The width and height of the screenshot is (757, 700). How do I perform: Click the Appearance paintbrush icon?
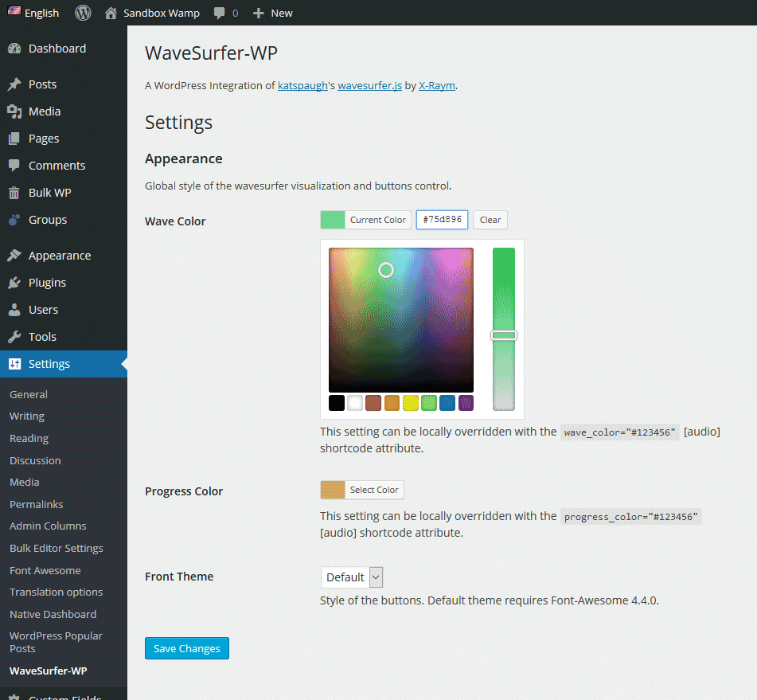14,255
